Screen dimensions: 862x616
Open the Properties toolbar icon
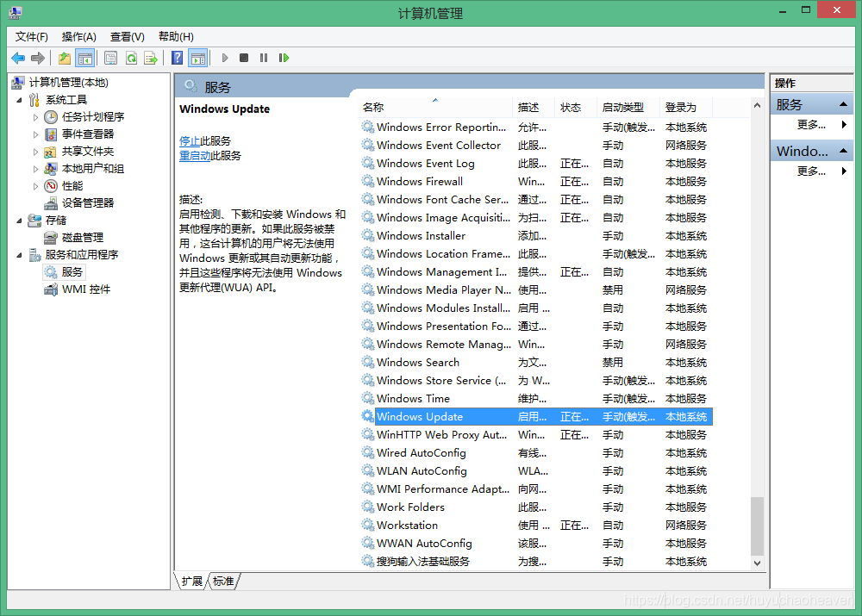tap(110, 58)
